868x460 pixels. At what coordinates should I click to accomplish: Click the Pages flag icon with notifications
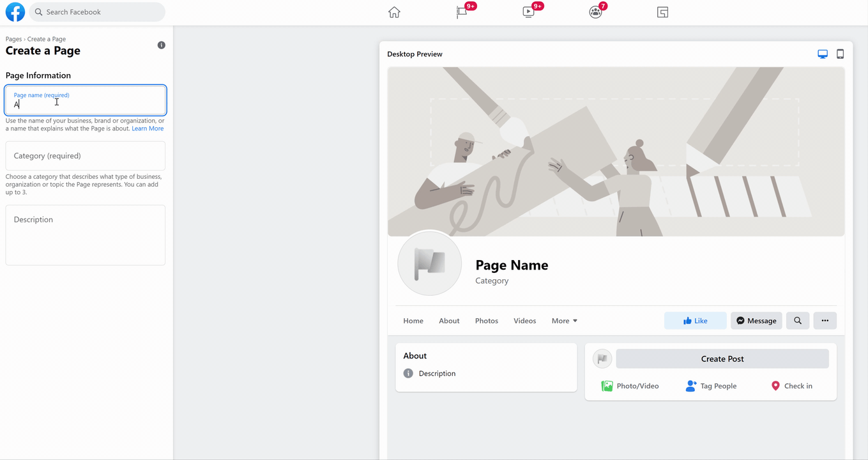coord(461,11)
